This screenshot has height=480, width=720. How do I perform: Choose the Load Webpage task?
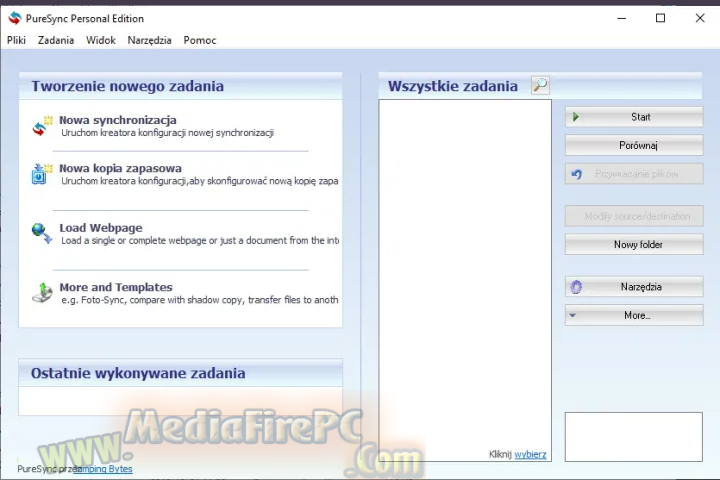(101, 228)
